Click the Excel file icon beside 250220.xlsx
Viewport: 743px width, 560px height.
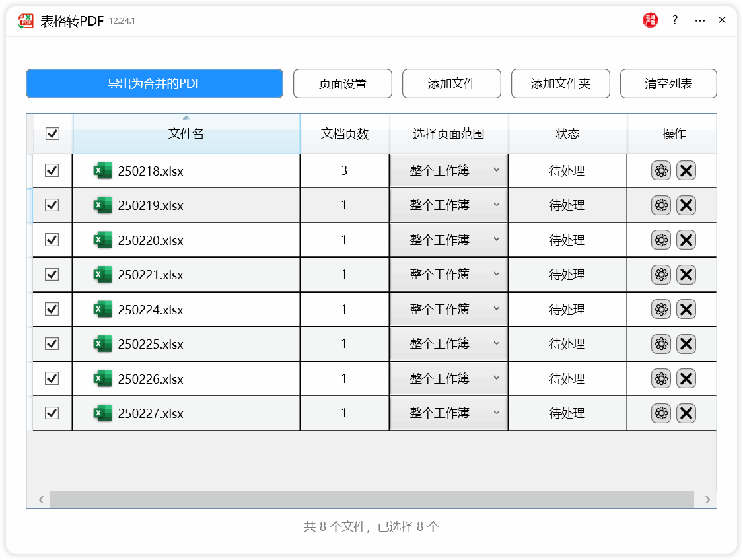[102, 240]
